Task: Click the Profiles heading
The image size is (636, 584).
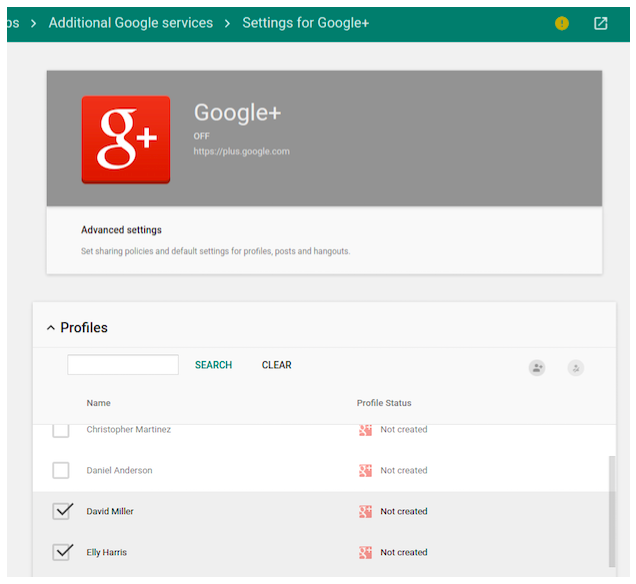Action: click(x=84, y=328)
